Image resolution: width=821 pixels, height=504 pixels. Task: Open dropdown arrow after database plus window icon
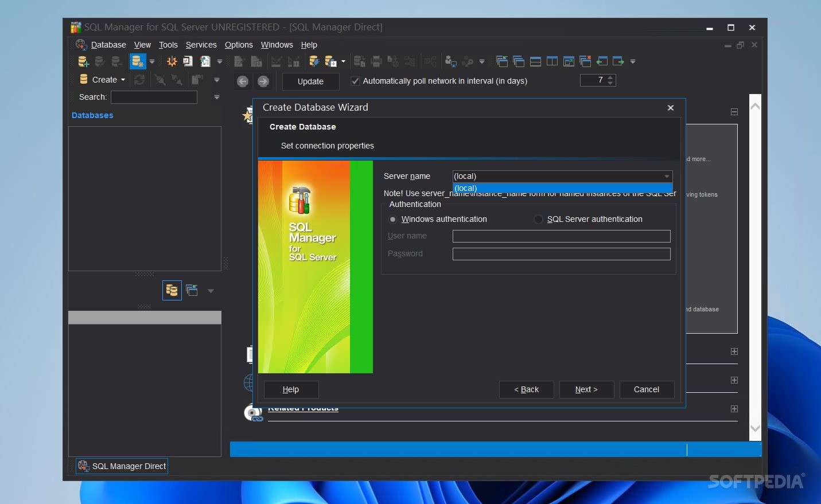click(x=344, y=61)
